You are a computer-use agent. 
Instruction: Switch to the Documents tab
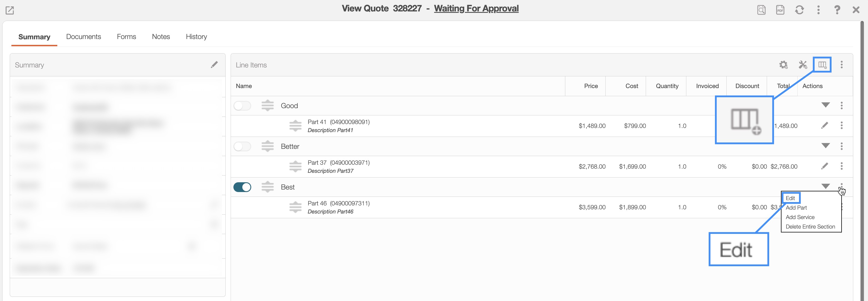coord(83,37)
